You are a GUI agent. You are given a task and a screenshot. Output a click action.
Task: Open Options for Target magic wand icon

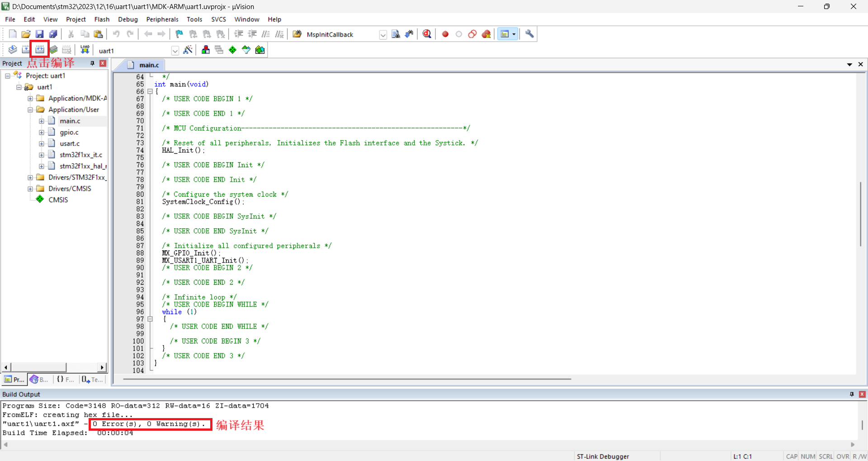(x=188, y=50)
